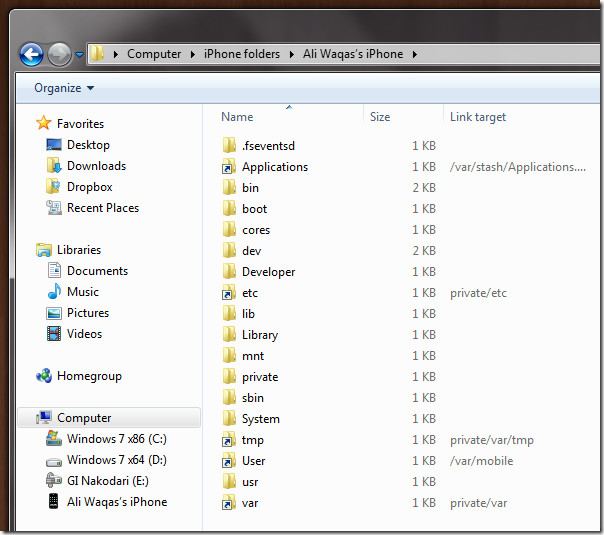
Task: Select the Music library icon
Action: pyautogui.click(x=54, y=292)
